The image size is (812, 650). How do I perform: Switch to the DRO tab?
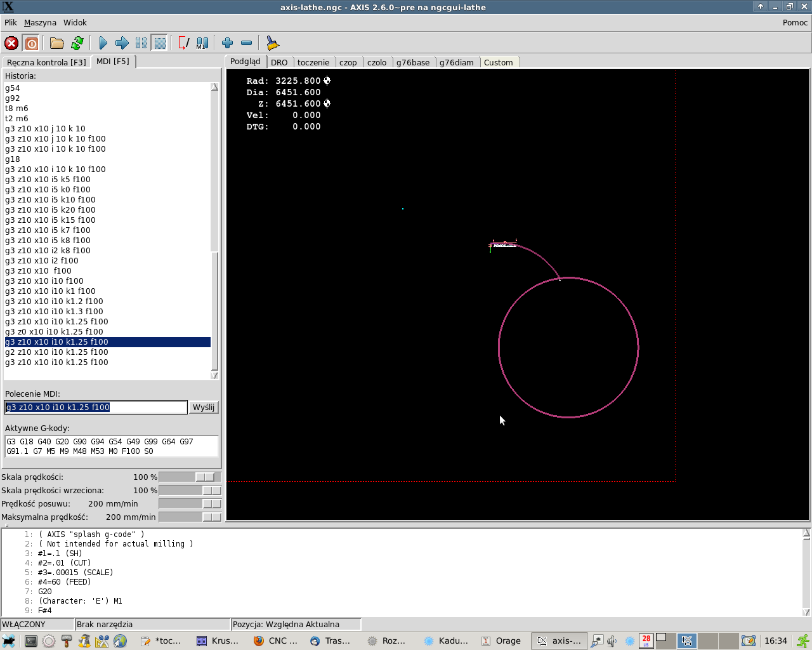tap(279, 62)
